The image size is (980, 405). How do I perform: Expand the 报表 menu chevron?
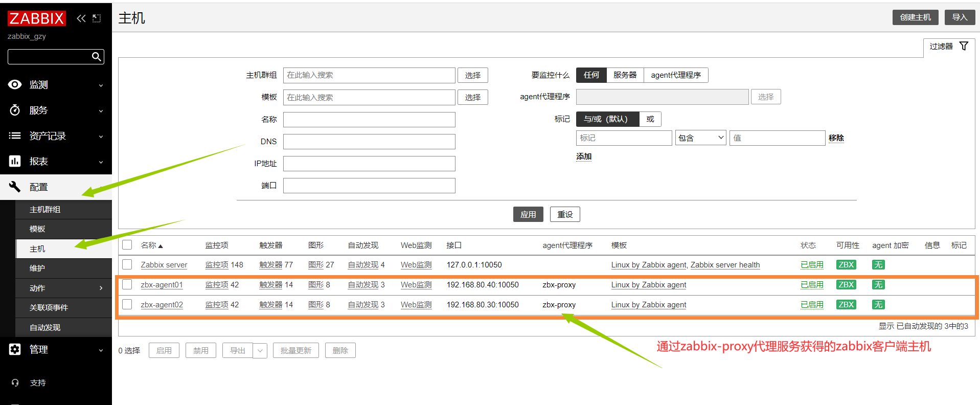pos(101,162)
